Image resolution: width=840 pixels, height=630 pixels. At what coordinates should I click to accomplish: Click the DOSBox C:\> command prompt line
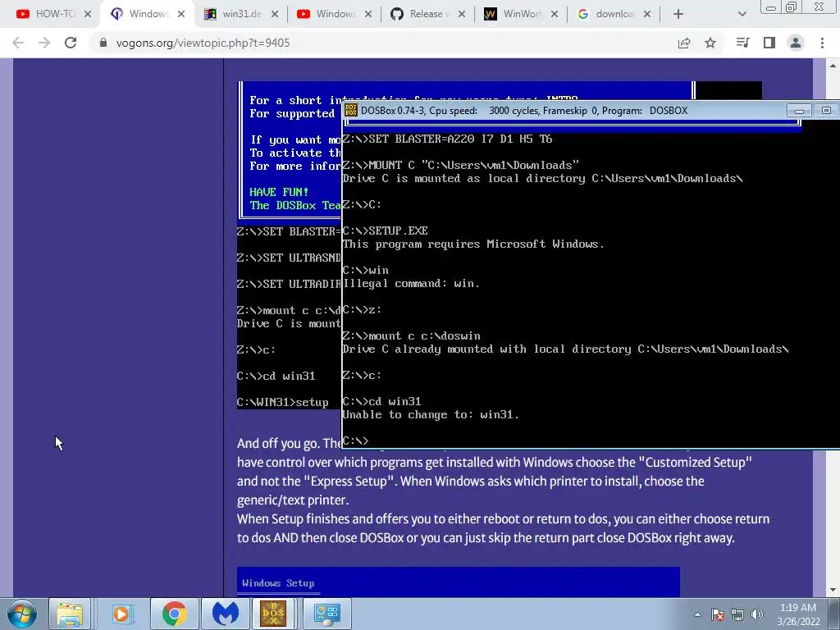point(356,441)
